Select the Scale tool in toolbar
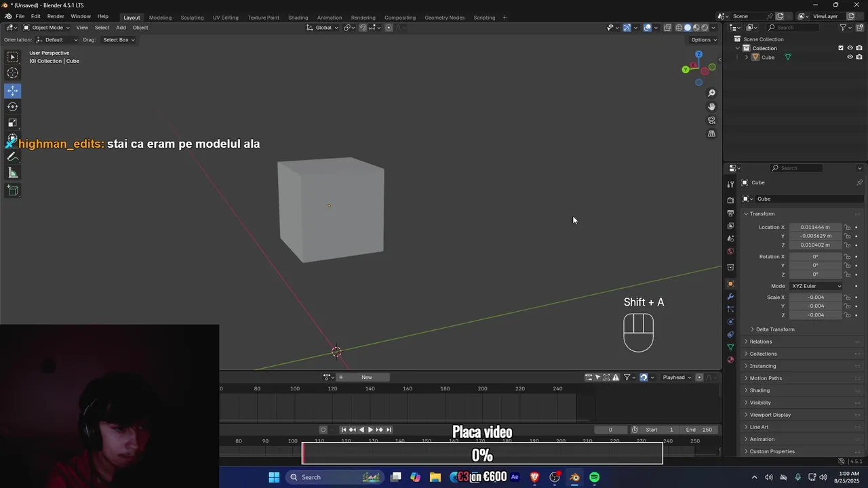The image size is (868, 488). pyautogui.click(x=13, y=123)
